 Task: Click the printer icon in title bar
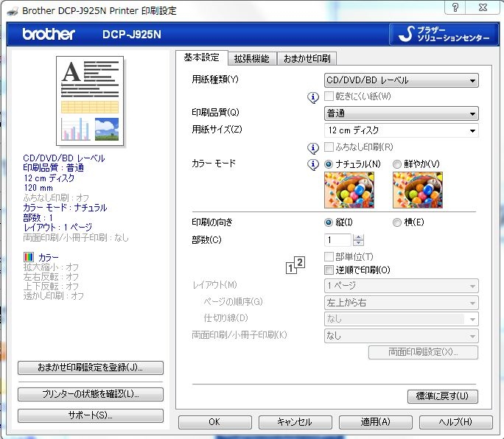[13, 12]
